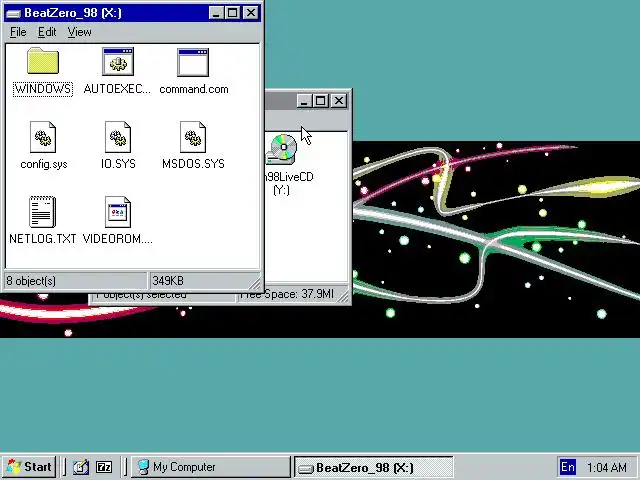Switch to My Computer taskbar button
This screenshot has height=480, width=640.
211,467
